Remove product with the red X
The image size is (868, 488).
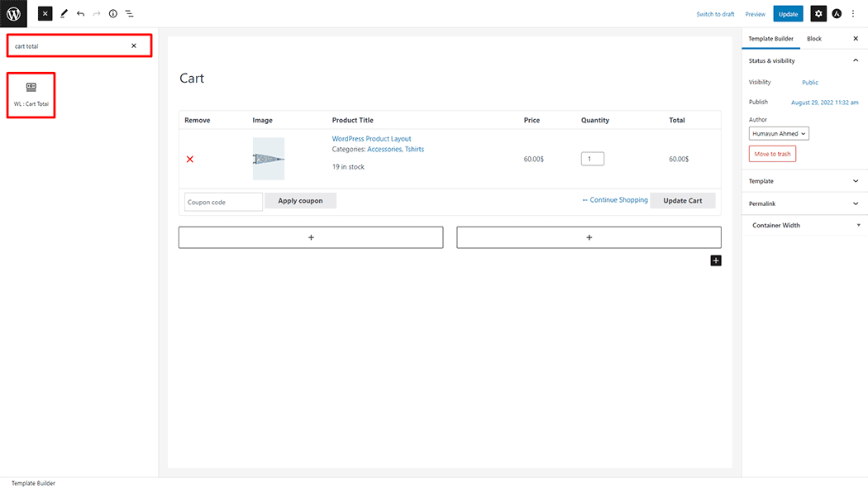click(190, 159)
